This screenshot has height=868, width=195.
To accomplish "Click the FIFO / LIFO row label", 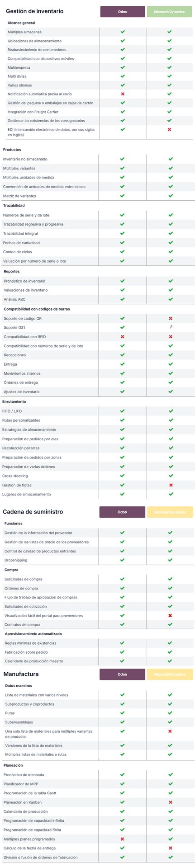I will (12, 411).
